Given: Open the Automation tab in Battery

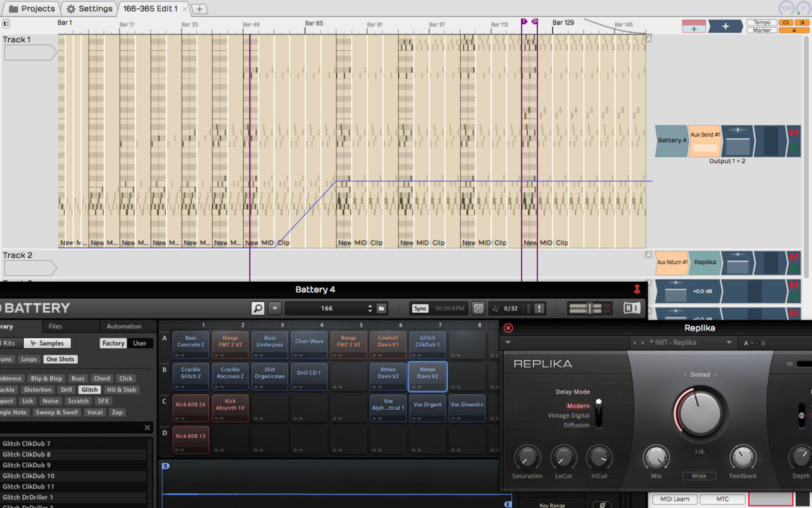Looking at the screenshot, I should (x=124, y=326).
